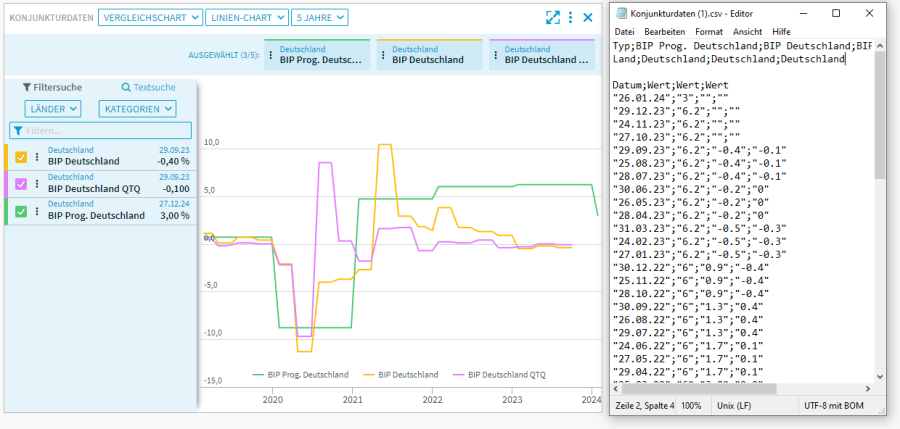Viewport: 900px width, 429px height.
Task: Uncheck the yellow BIP Deutschland checkbox
Action: click(x=21, y=156)
